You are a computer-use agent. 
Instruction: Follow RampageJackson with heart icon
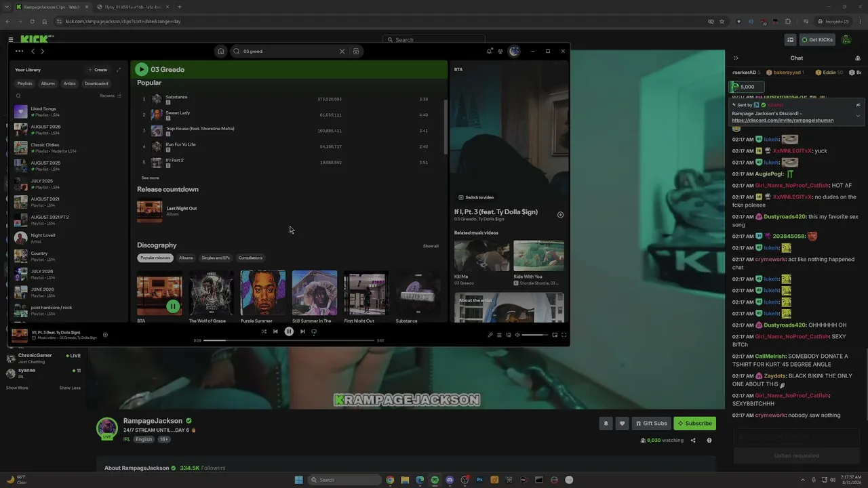click(x=622, y=424)
